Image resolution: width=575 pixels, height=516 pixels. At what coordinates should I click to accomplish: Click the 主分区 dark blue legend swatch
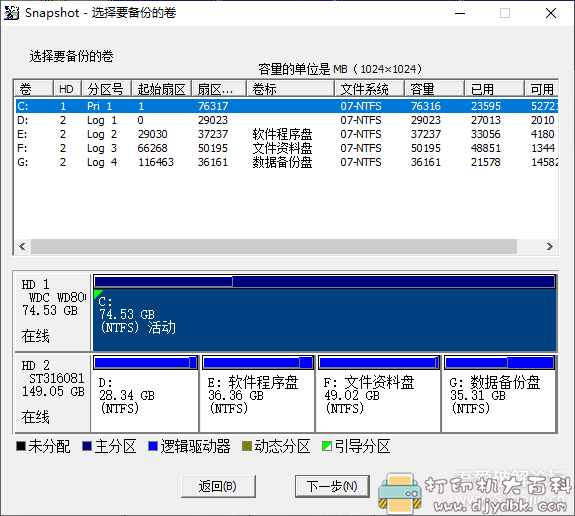pos(87,446)
